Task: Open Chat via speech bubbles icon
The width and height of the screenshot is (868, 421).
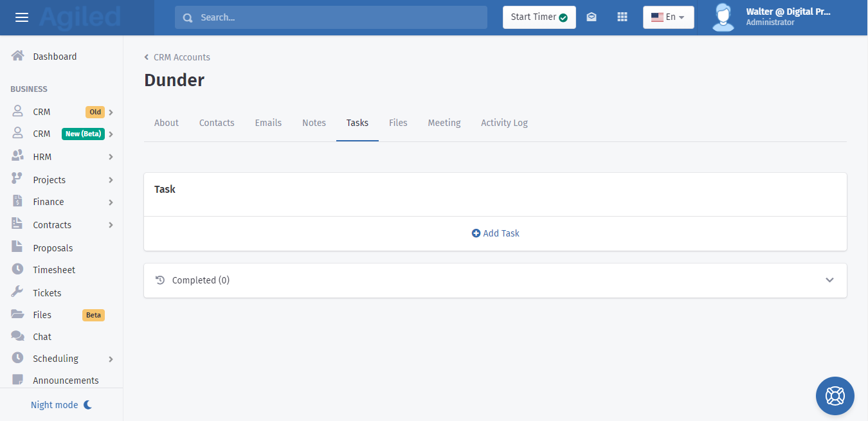Action: pyautogui.click(x=18, y=337)
